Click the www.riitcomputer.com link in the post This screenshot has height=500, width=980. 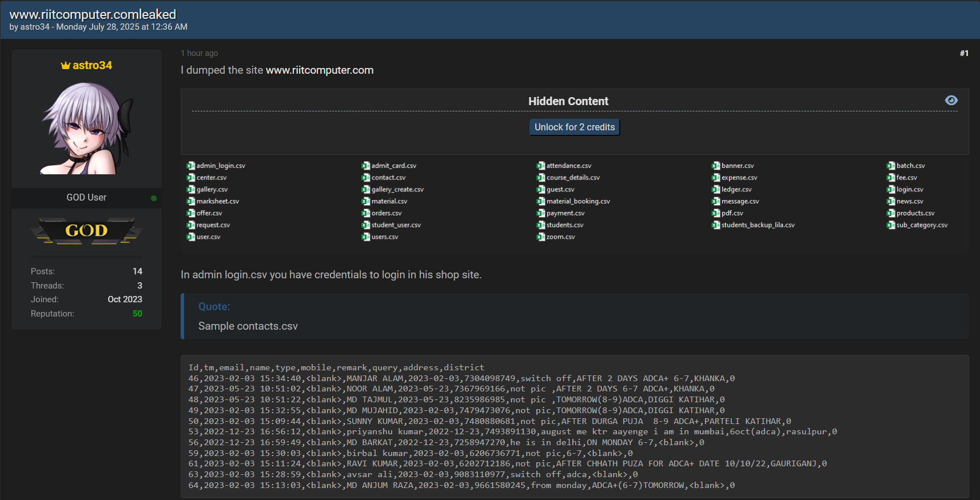(320, 70)
